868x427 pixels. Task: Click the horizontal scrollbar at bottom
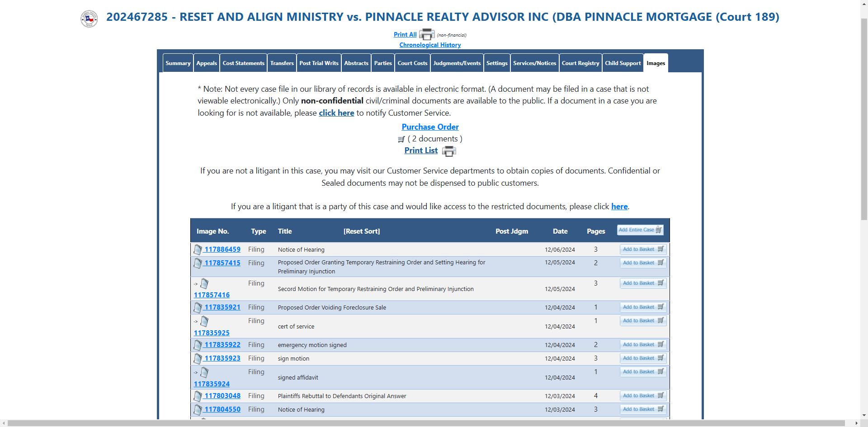[x=426, y=423]
